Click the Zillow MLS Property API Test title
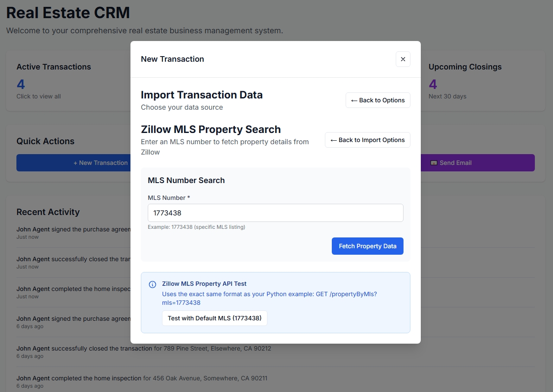The width and height of the screenshot is (553, 392). [204, 284]
